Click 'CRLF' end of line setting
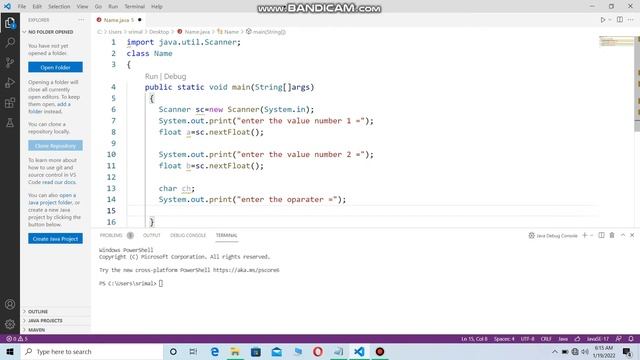Screen dimensions: 640x360 coord(546,339)
